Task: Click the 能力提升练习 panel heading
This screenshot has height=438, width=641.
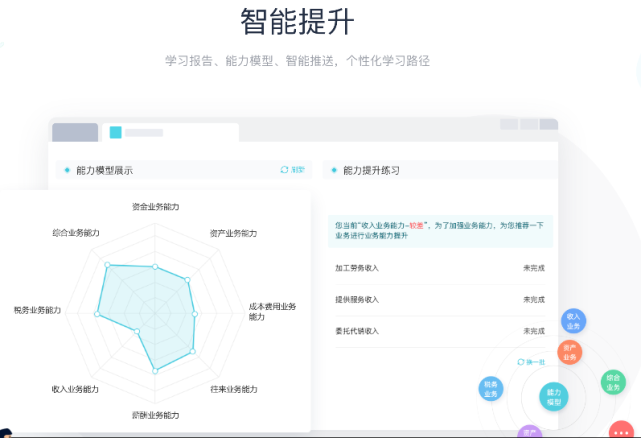Action: pos(371,170)
